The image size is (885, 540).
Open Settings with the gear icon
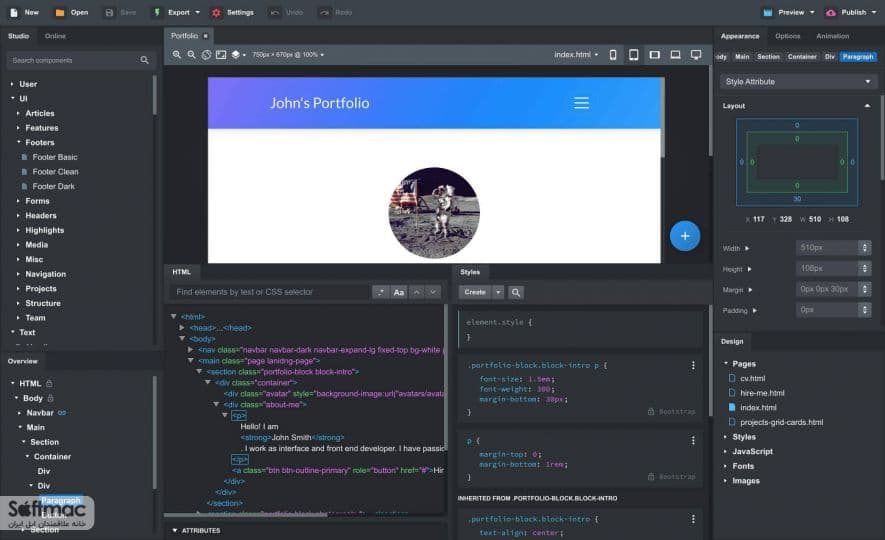coord(216,12)
